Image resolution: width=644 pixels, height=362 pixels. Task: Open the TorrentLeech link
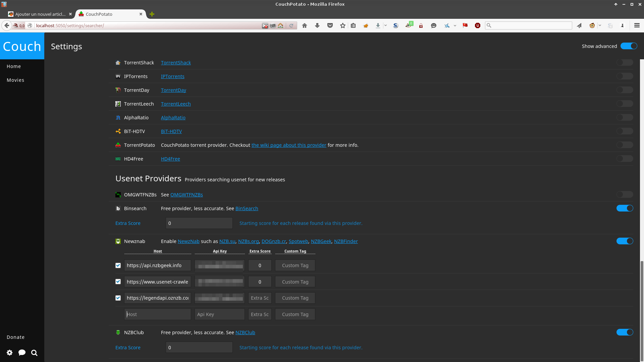(x=176, y=104)
